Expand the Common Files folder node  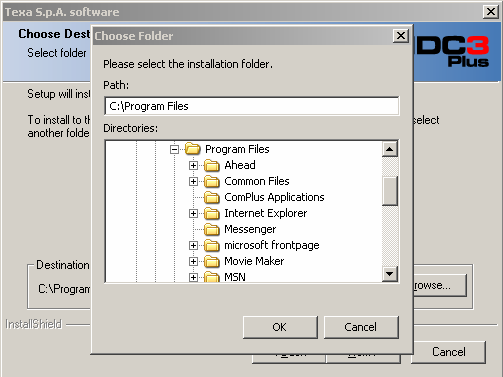tap(193, 181)
